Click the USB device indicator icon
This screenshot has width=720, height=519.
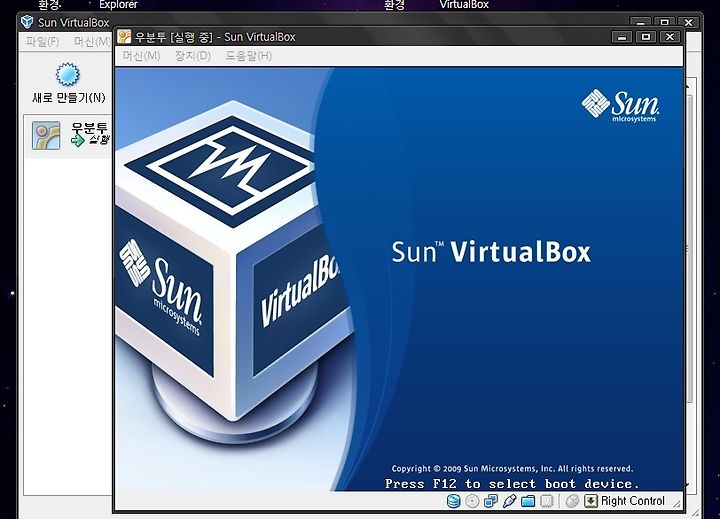pos(509,501)
